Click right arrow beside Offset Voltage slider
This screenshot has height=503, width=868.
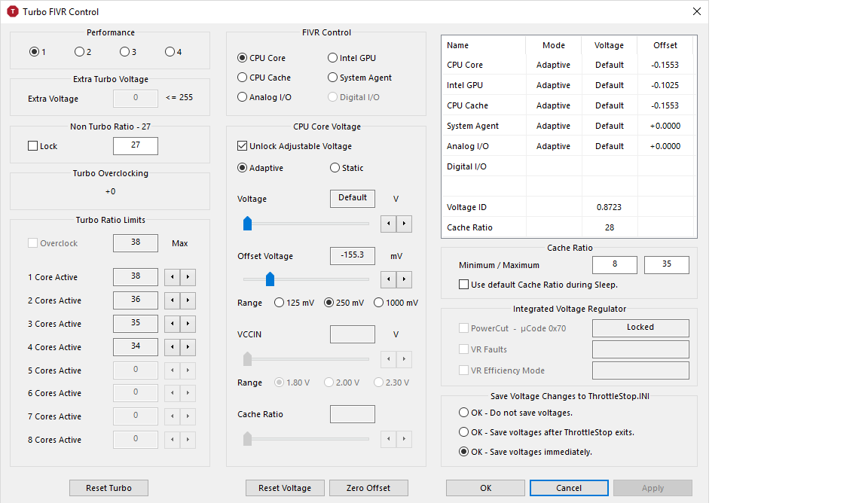(404, 279)
